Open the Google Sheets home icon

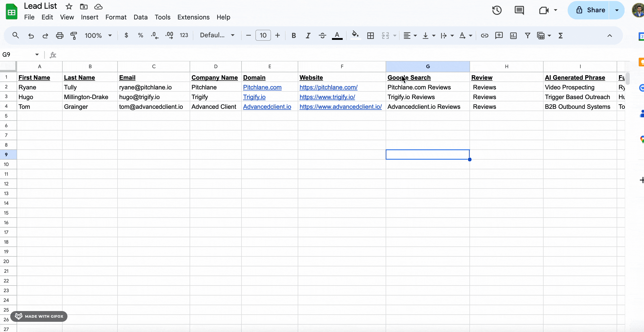coord(11,11)
